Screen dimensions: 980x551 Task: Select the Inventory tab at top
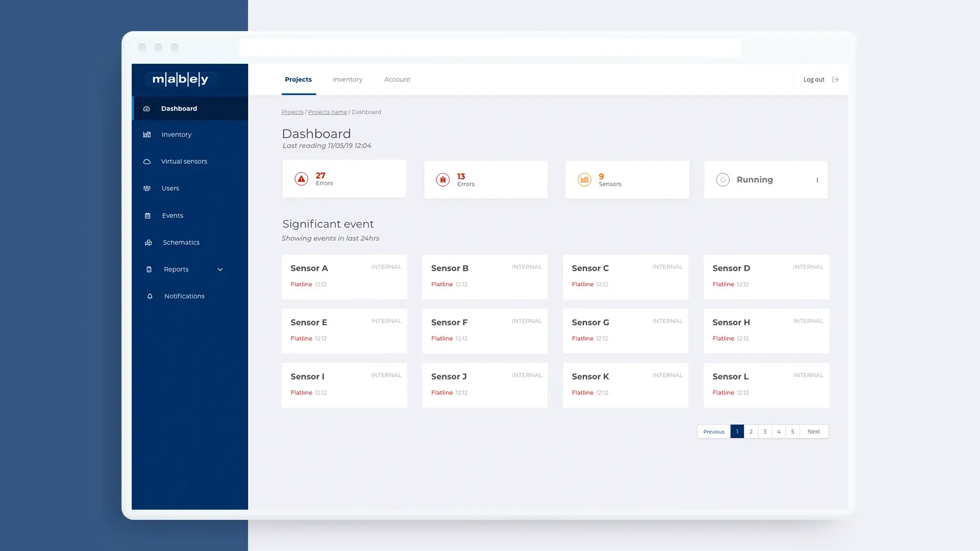pyautogui.click(x=347, y=80)
